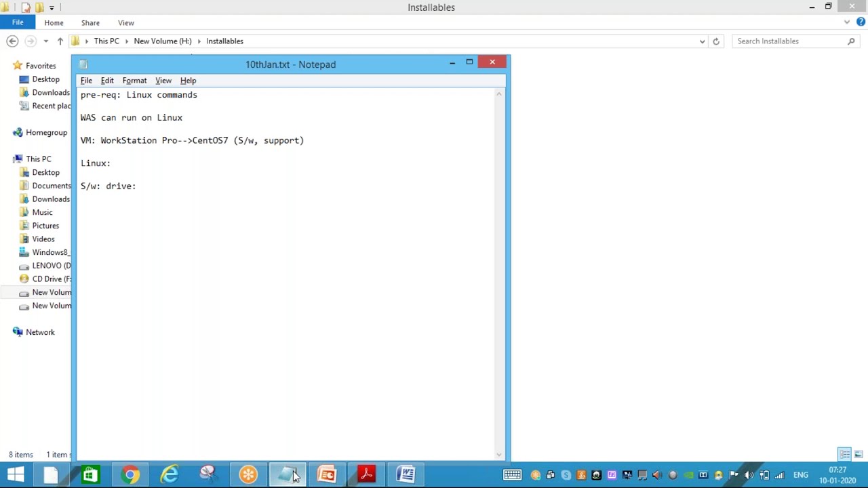Click Notepad scrollbar up arrow
868x488 pixels.
coord(499,94)
